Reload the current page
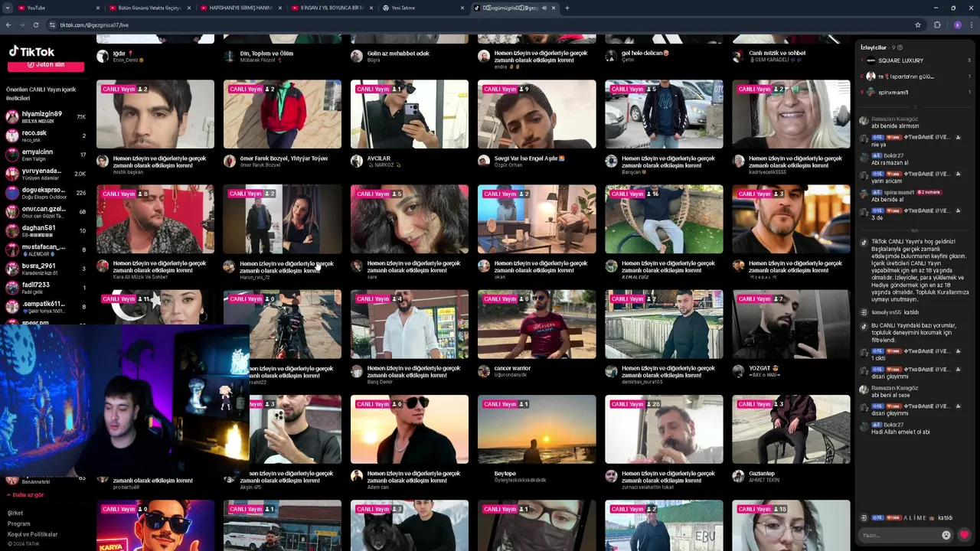 click(37, 24)
